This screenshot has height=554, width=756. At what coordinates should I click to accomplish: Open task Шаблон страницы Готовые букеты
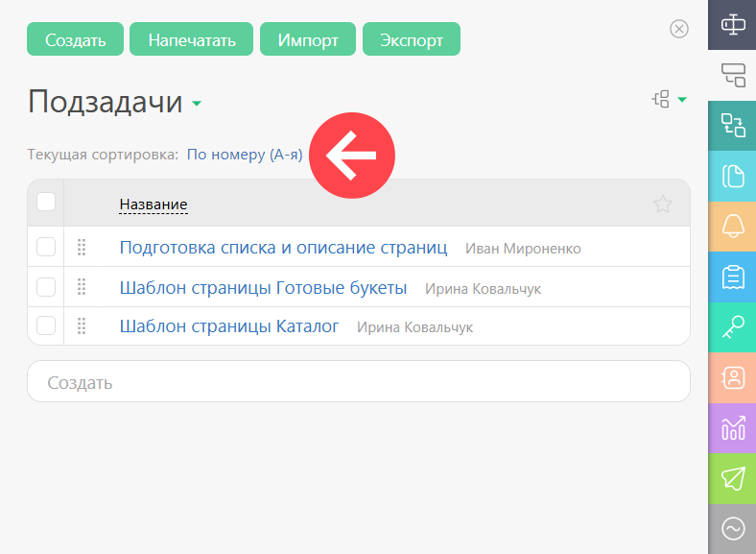tap(263, 288)
